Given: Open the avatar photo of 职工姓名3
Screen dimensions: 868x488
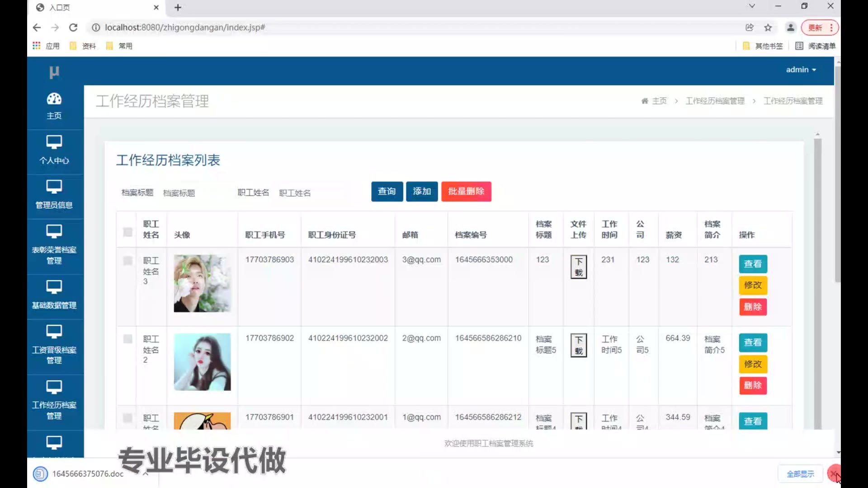Looking at the screenshot, I should click(202, 283).
